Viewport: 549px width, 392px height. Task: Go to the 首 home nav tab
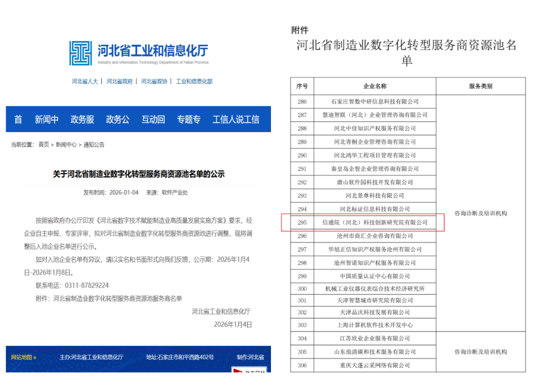point(18,119)
